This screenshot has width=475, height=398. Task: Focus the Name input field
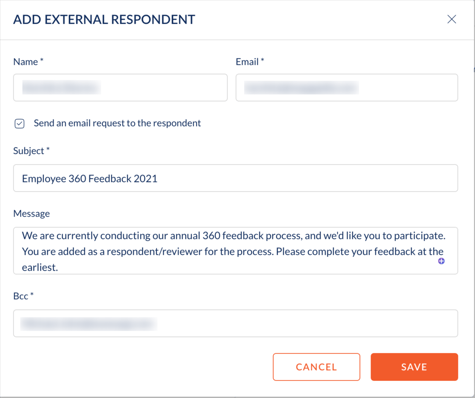click(x=120, y=88)
